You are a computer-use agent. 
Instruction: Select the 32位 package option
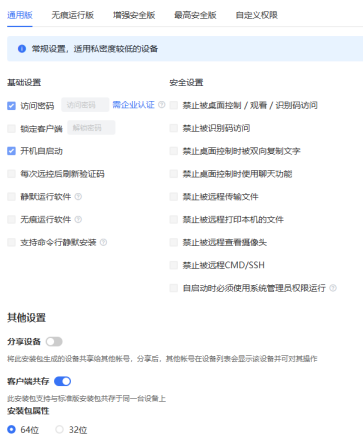pyautogui.click(x=59, y=429)
